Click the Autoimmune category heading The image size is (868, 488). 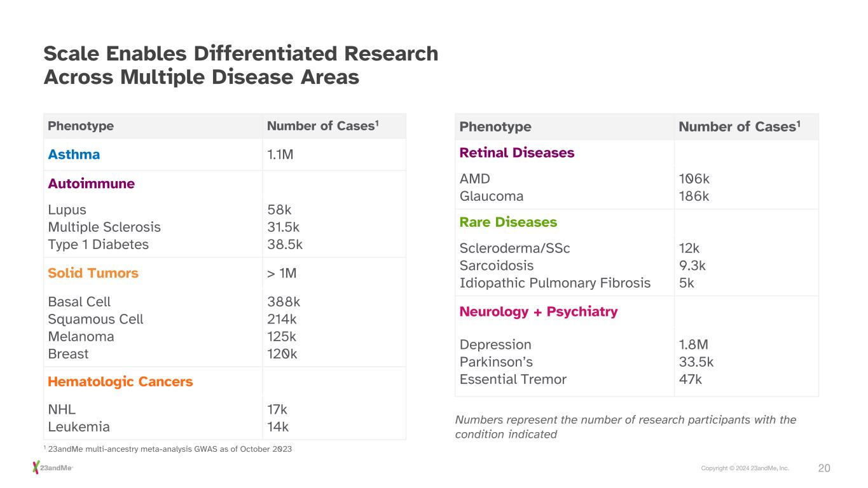tap(91, 184)
